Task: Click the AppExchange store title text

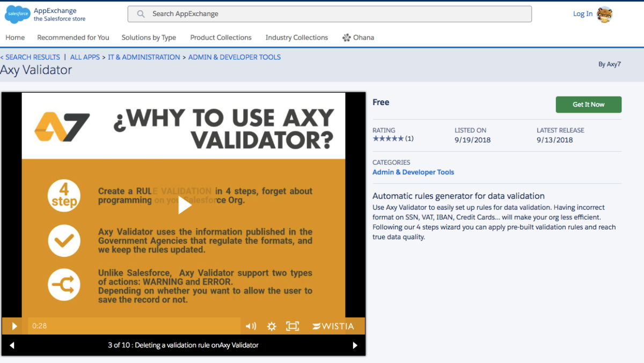Action: coord(60,14)
